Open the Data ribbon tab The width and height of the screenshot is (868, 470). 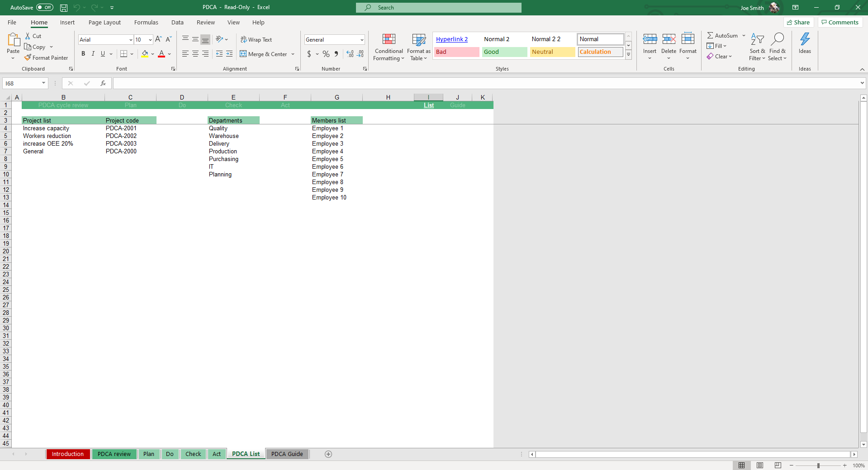click(177, 23)
